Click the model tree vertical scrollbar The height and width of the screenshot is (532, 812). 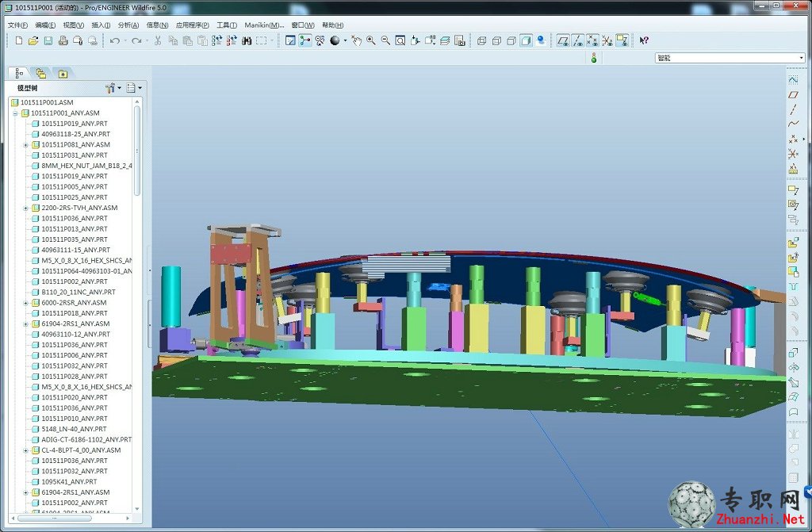137,150
